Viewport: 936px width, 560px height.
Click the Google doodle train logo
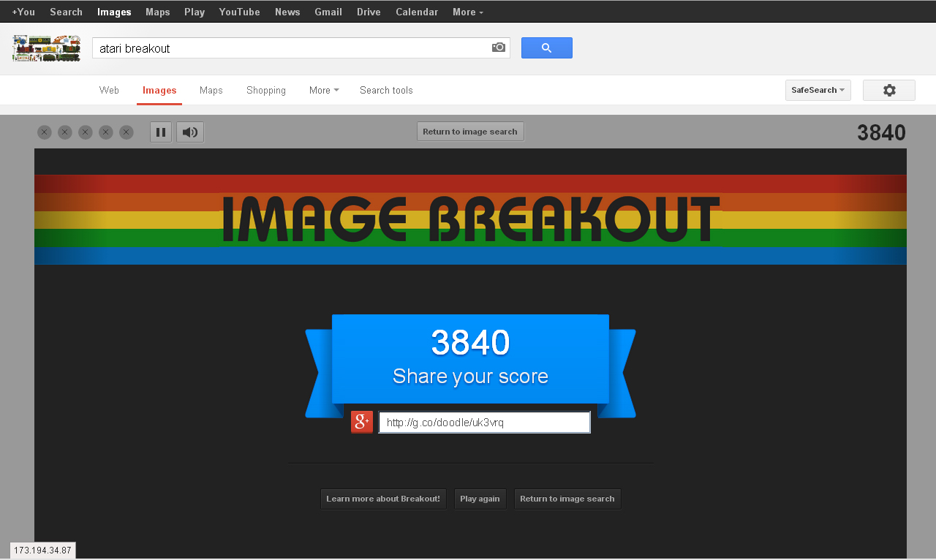46,48
